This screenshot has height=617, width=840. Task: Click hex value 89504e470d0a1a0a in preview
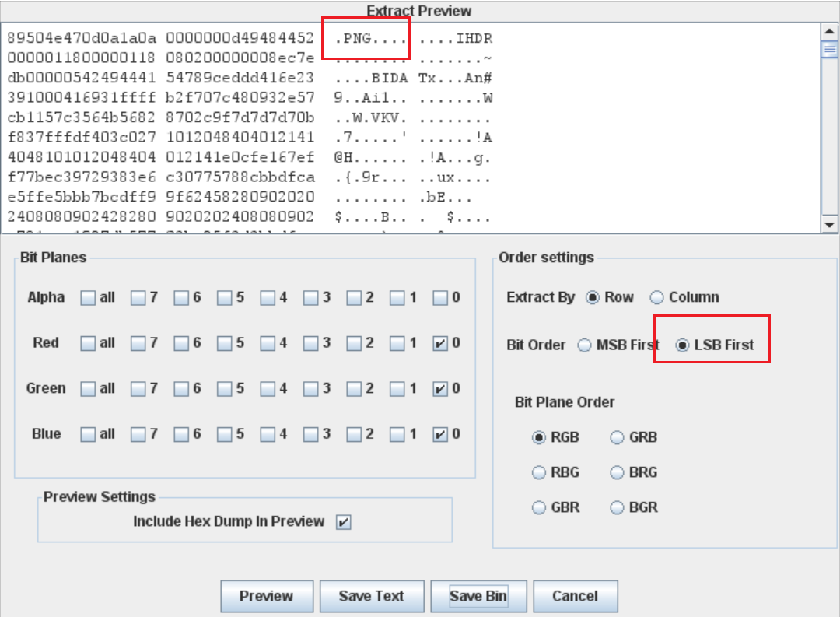[x=82, y=38]
